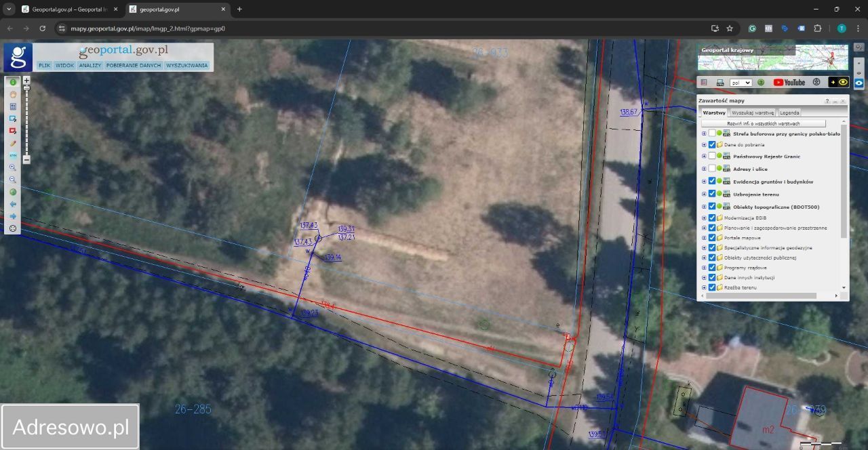Click the plus button on zoom slider
Viewport: 868px width, 450px height.
click(26, 80)
